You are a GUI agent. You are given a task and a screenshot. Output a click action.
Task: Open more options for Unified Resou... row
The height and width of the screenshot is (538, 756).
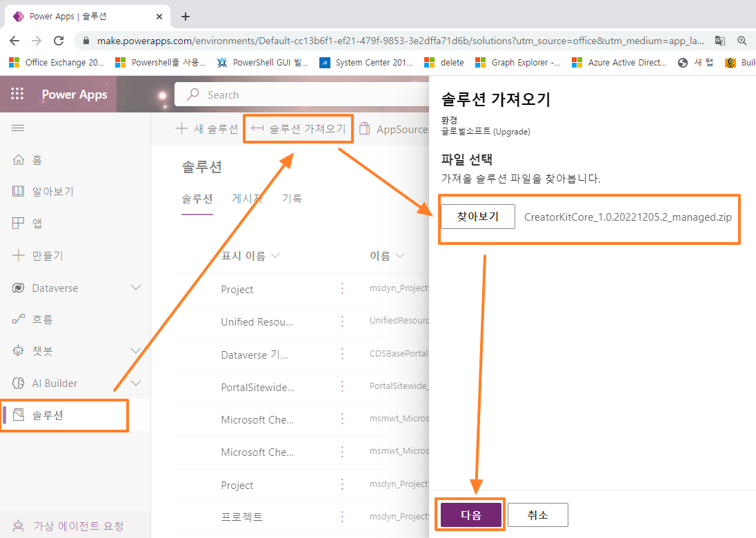click(342, 321)
